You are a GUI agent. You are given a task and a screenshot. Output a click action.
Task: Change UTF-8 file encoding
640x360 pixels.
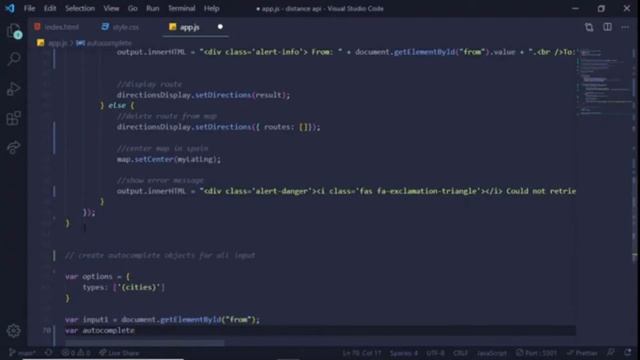click(x=435, y=353)
